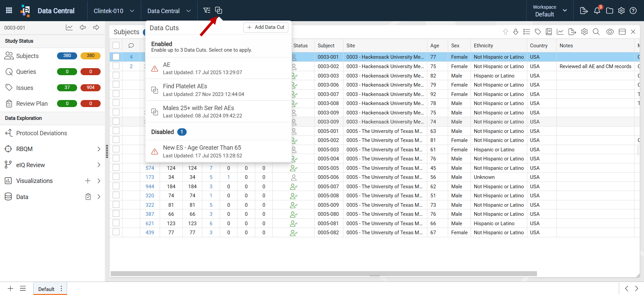Open the Default tab at bottom
644x295 pixels.
click(46, 289)
